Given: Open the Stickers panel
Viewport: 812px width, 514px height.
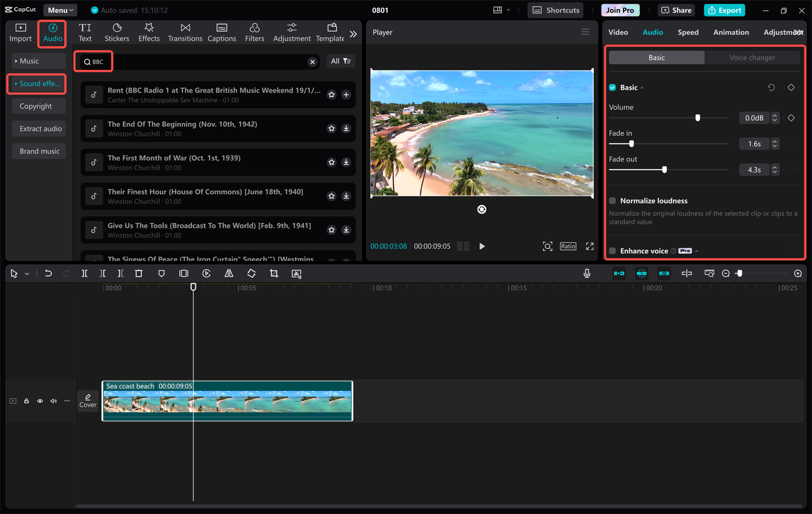Looking at the screenshot, I should [117, 32].
